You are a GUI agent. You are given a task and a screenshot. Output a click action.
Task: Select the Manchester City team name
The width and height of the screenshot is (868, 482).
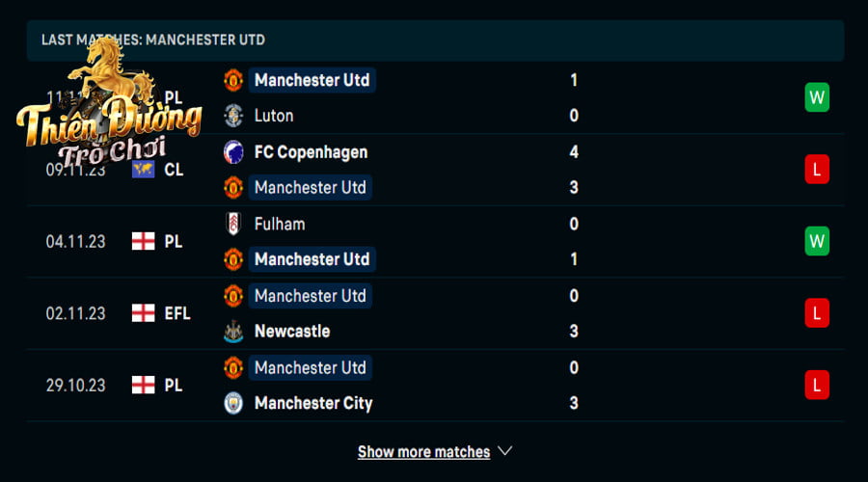pyautogui.click(x=313, y=403)
